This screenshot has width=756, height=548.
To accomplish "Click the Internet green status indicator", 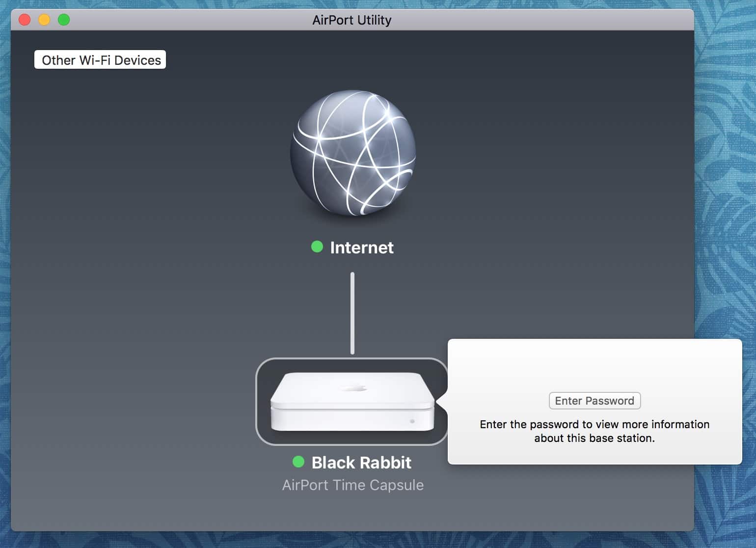I will pyautogui.click(x=317, y=247).
